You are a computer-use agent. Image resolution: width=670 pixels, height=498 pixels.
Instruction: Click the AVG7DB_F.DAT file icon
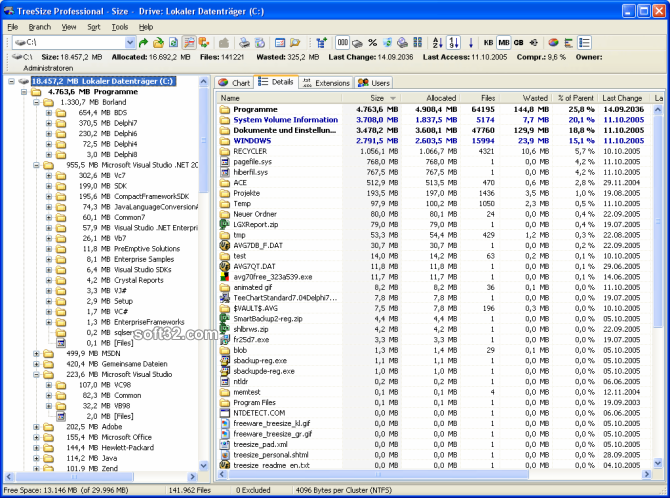pyautogui.click(x=225, y=245)
